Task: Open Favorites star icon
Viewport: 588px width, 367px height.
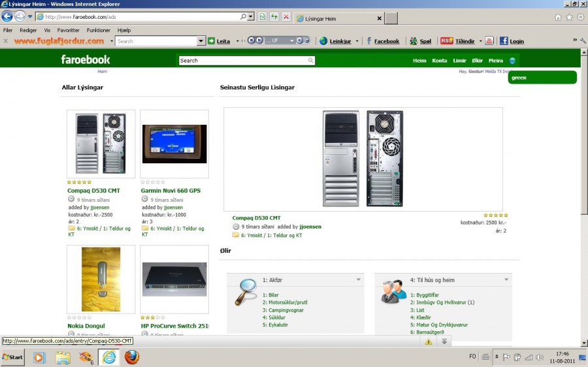Action: tap(569, 17)
